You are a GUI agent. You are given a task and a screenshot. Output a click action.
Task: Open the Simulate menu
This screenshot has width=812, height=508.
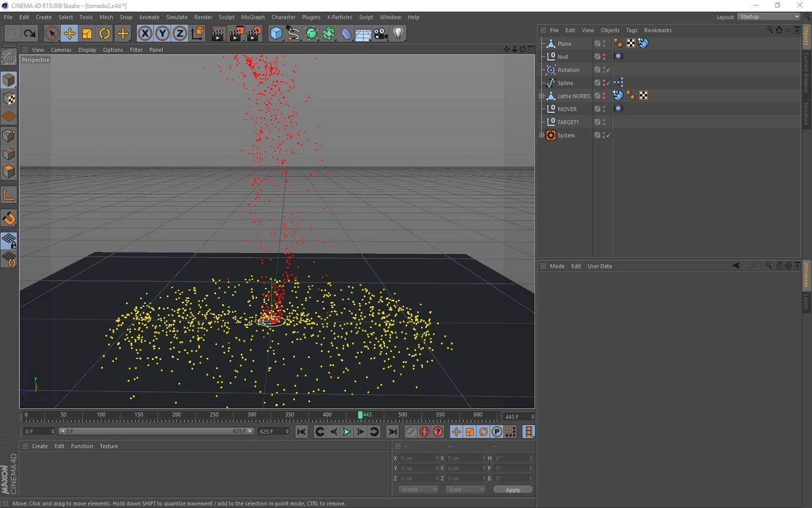pos(177,17)
